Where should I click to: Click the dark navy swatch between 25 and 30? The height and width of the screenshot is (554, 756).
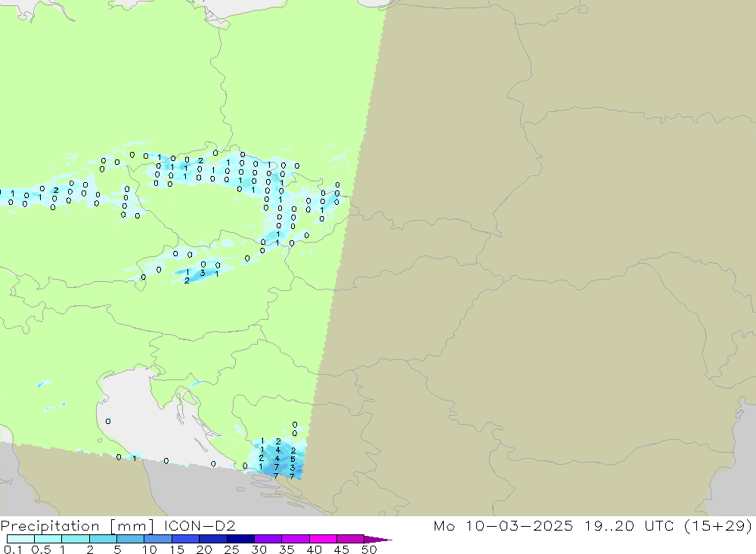[x=240, y=539]
